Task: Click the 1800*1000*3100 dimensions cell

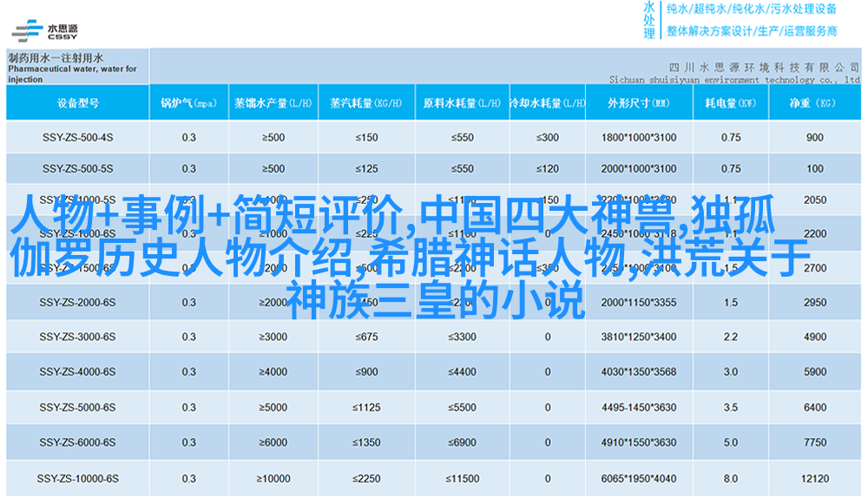Action: pos(639,137)
